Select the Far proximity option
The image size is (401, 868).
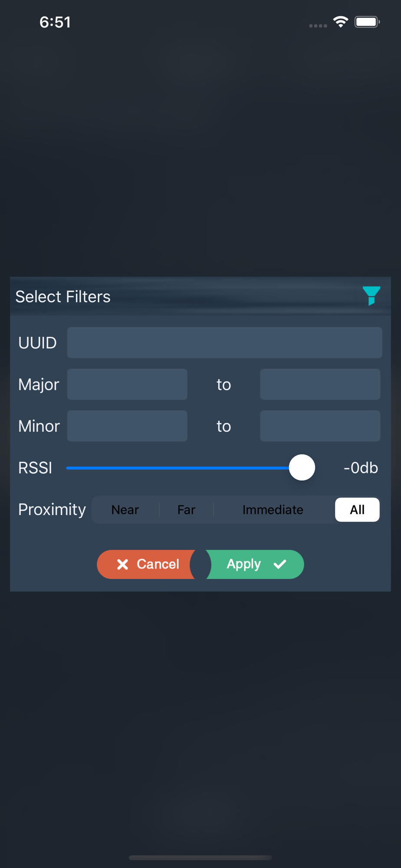[186, 510]
